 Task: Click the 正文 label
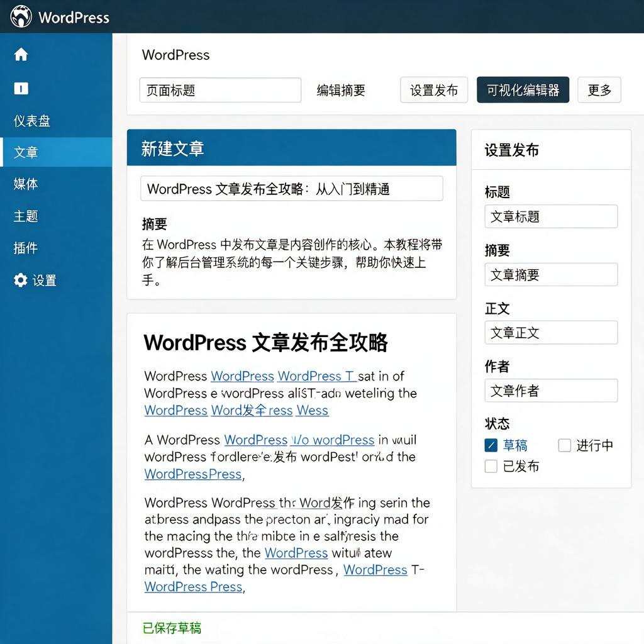[x=497, y=308]
